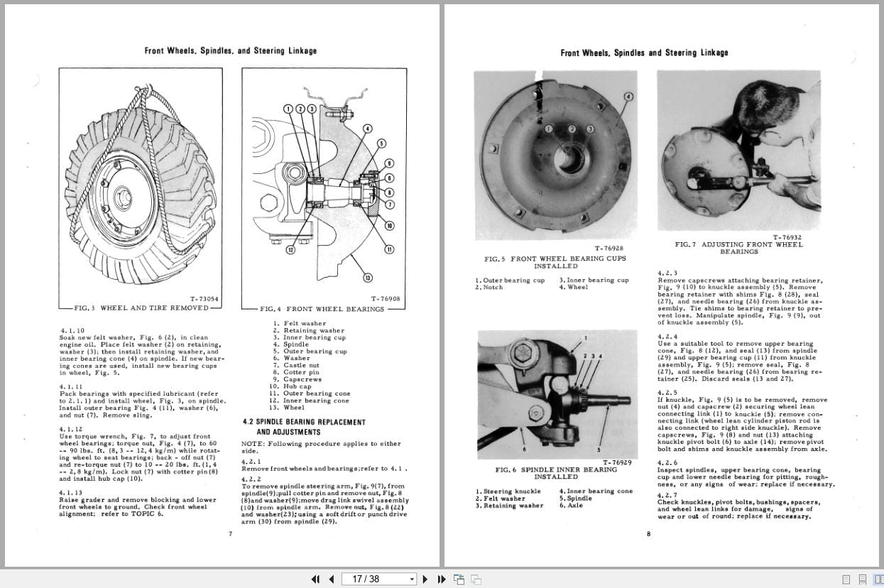Click the FIG. 5 bearing cups photo
This screenshot has height=588, width=884.
coord(555,155)
